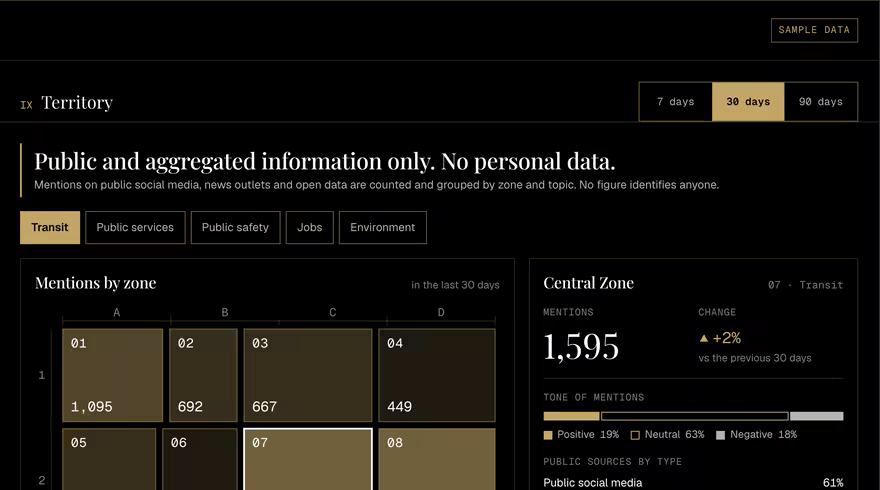Click the Negative tone legend swatch
880x490 pixels.
click(x=721, y=435)
